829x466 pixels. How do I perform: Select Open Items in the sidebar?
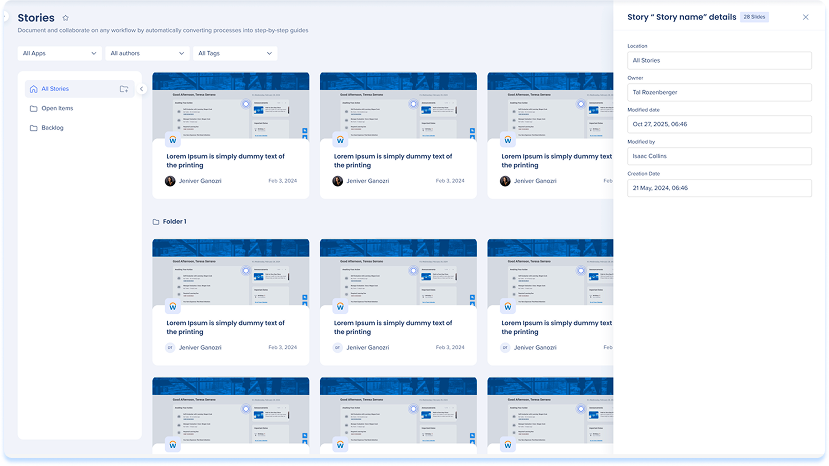click(57, 108)
